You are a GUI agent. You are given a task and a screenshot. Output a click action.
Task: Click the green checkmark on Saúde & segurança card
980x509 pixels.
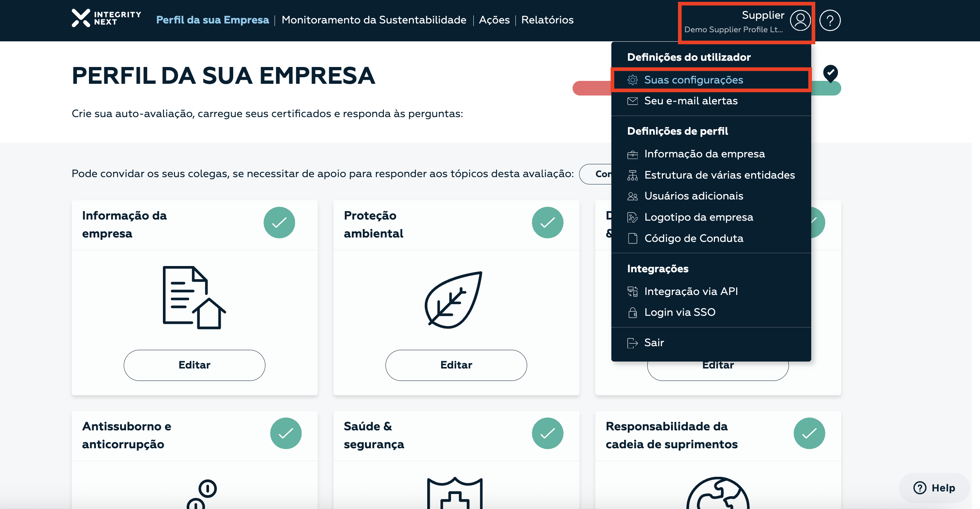click(547, 433)
